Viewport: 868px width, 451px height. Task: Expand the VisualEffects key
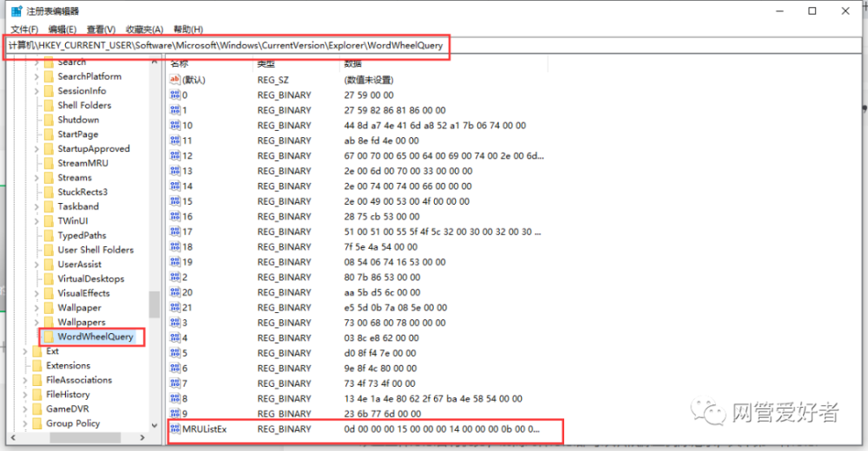click(x=36, y=293)
